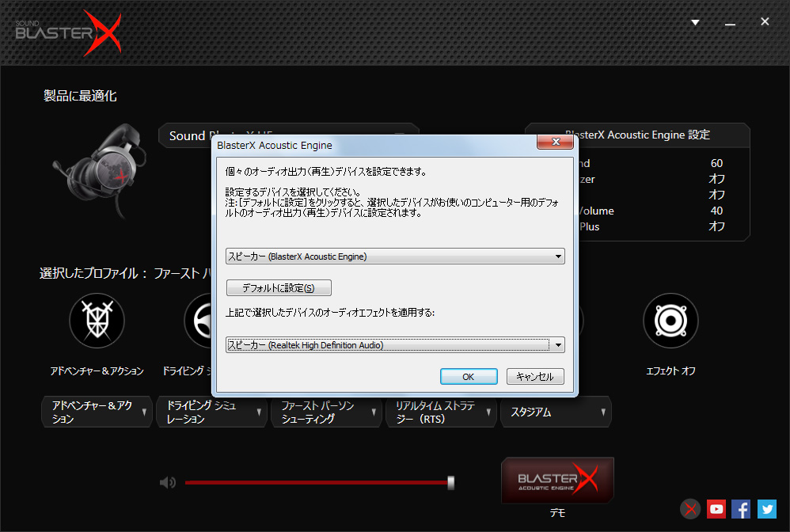Select the Adventure & Action shield profile icon

click(x=97, y=321)
